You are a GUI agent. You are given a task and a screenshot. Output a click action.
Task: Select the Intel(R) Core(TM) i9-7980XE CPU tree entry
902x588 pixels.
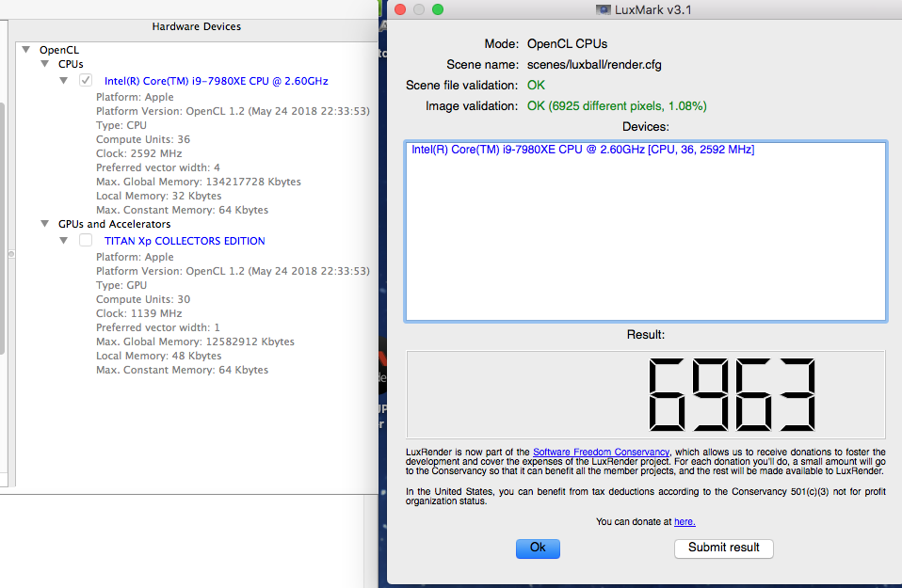click(x=217, y=81)
